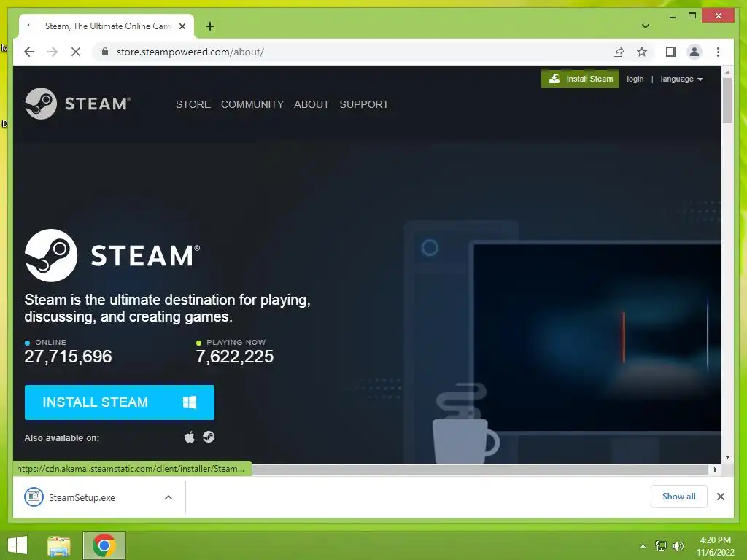Click the online count 27,715,696
Screen dimensions: 747x560
coord(68,357)
